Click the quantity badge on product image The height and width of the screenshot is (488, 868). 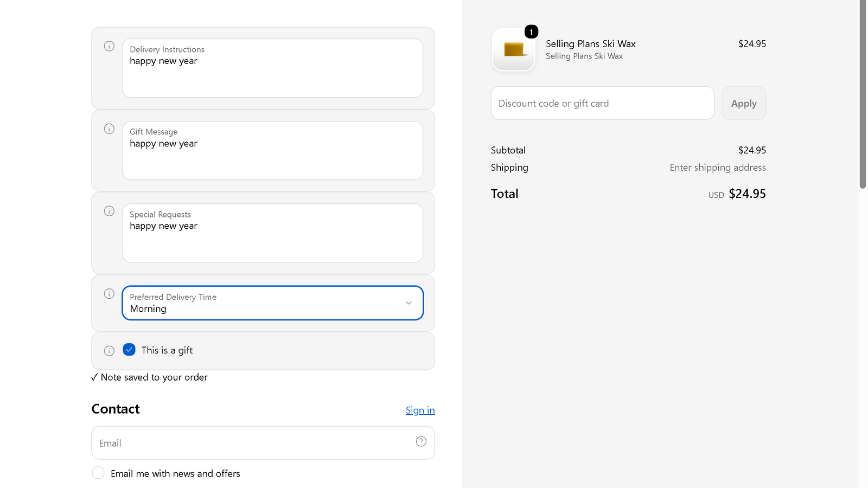pos(531,32)
